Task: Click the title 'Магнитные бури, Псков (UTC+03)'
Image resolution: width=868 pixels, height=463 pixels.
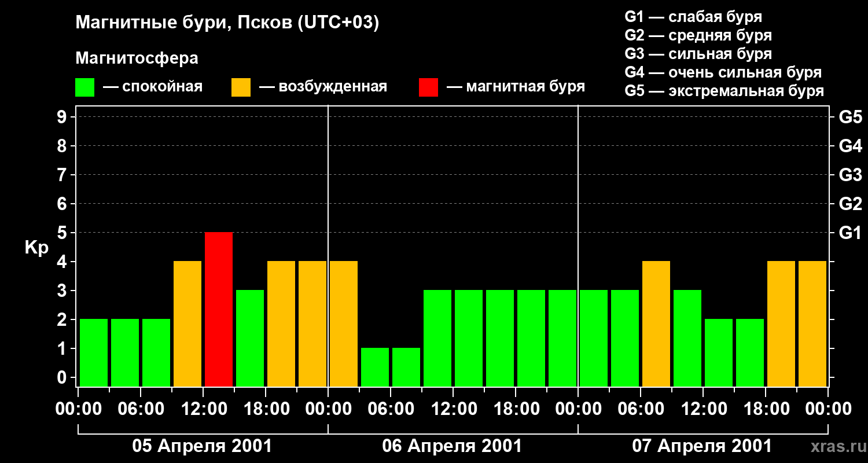Action: (227, 23)
